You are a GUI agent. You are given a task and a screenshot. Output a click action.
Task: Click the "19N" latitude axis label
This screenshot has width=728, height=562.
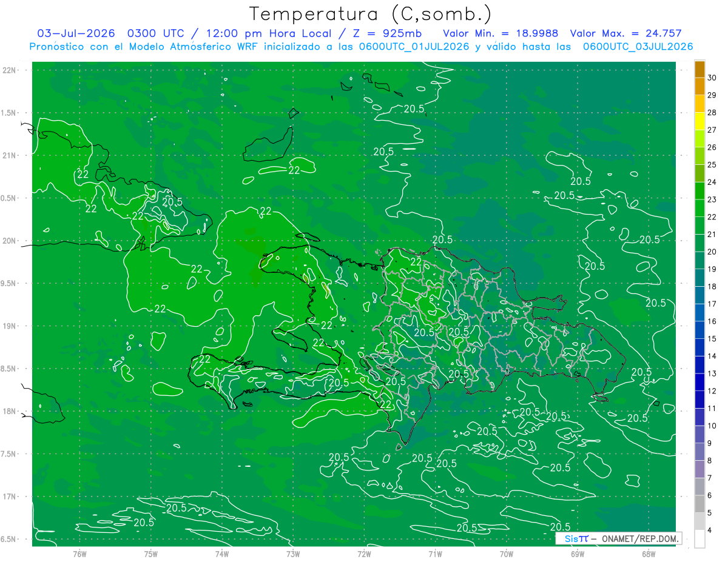[9, 326]
